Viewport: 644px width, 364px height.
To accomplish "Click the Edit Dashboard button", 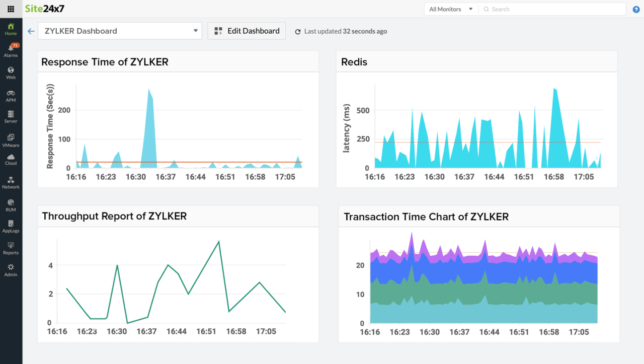I will pyautogui.click(x=247, y=31).
